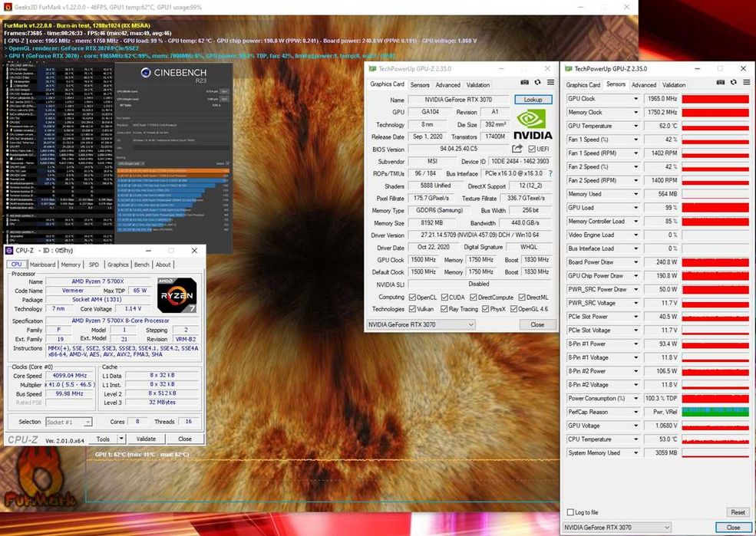Open the GPU Load sensor dropdown

point(636,208)
